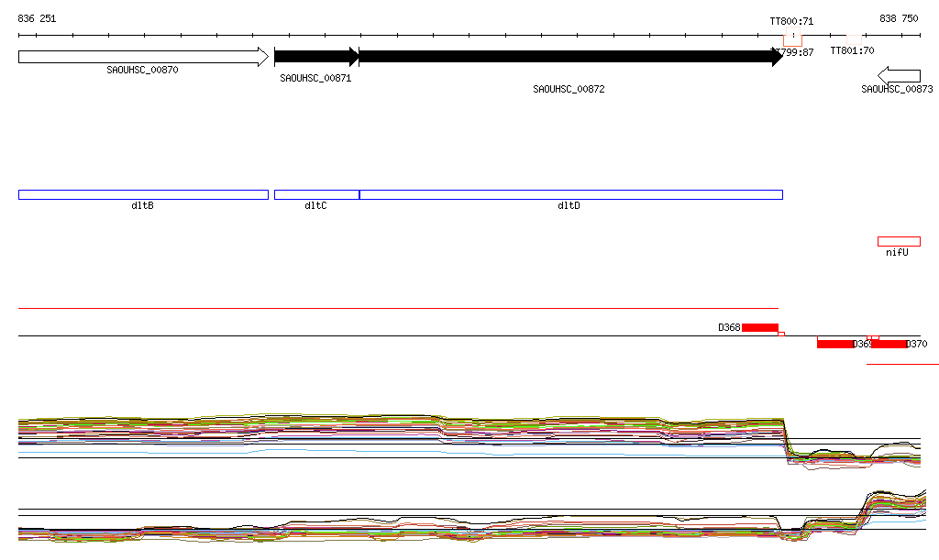Screen dimensions: 939x560
Task: Click the SAOUHSC_00870 white gene arrow
Action: tap(142, 57)
